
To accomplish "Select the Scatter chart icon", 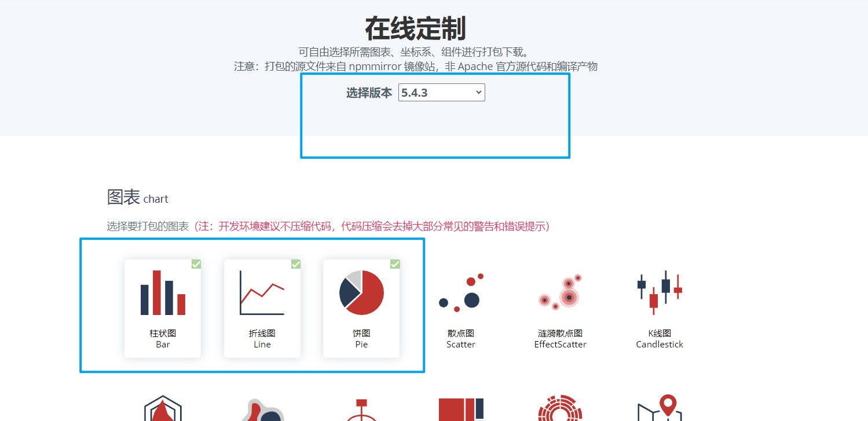I will 461,292.
